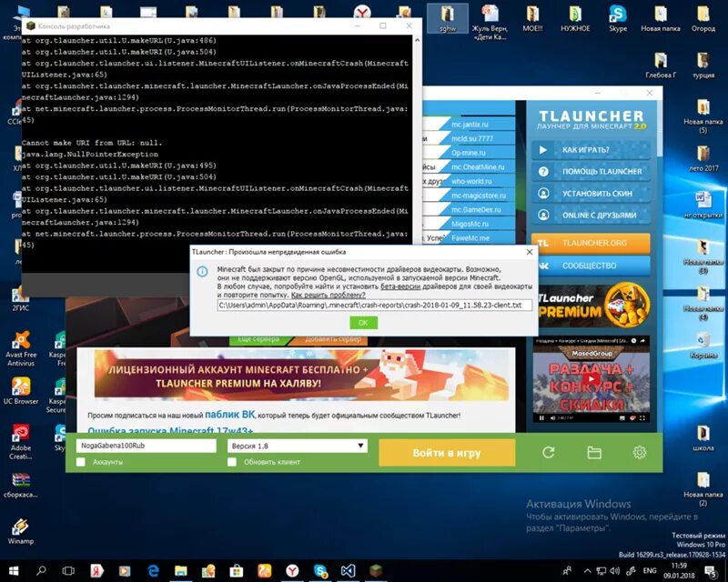Open 'Помощь TLauncher' menu entry
This screenshot has width=728, height=582.
tap(591, 171)
